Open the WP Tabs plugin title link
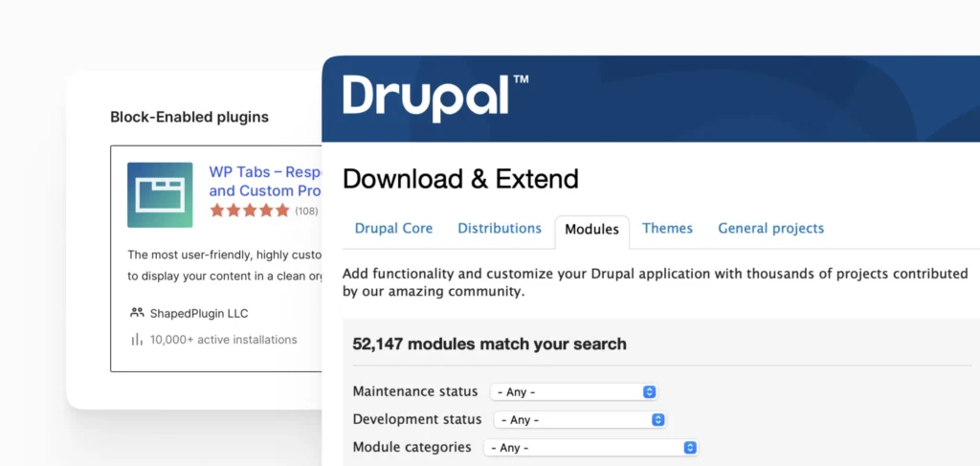 (266, 181)
